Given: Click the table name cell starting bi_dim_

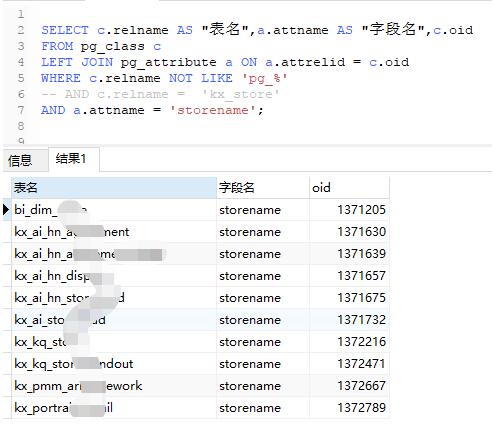Looking at the screenshot, I should 114,210.
